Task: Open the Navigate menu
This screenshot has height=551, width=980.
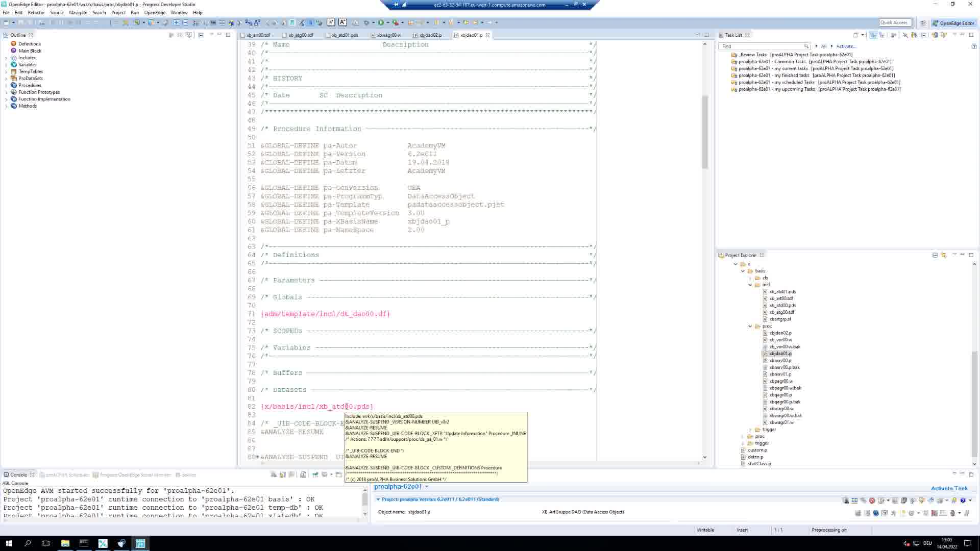Action: point(78,12)
